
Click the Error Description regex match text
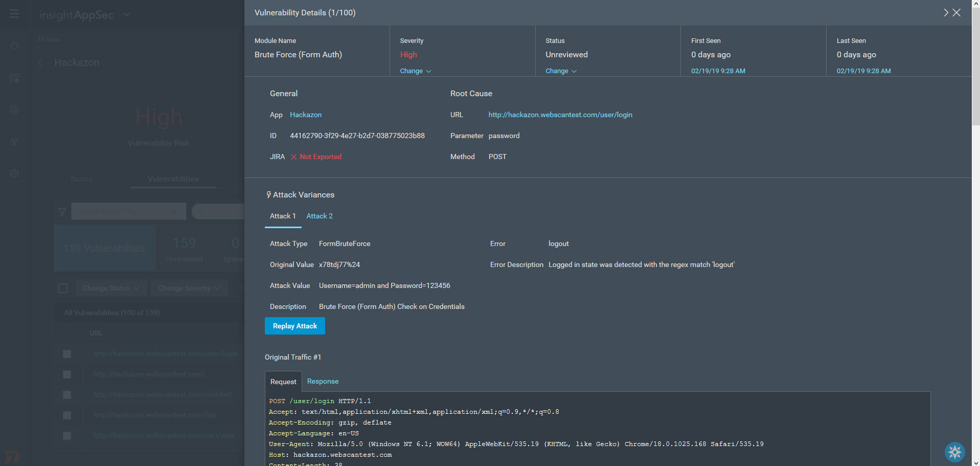point(642,265)
